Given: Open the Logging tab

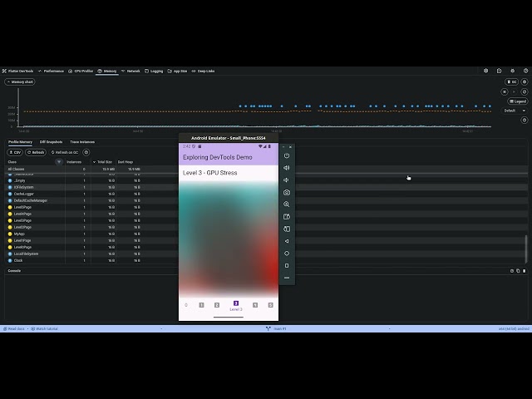Looking at the screenshot, I should point(154,71).
